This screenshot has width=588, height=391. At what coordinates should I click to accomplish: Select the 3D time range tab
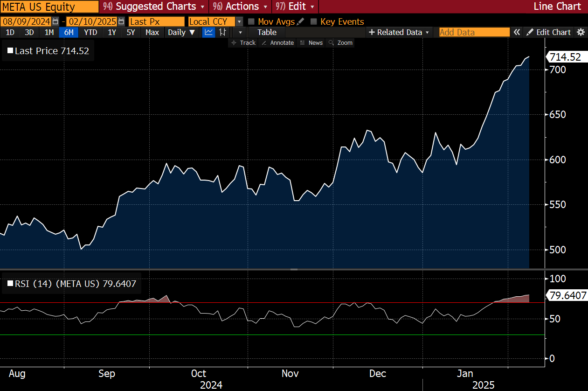29,32
